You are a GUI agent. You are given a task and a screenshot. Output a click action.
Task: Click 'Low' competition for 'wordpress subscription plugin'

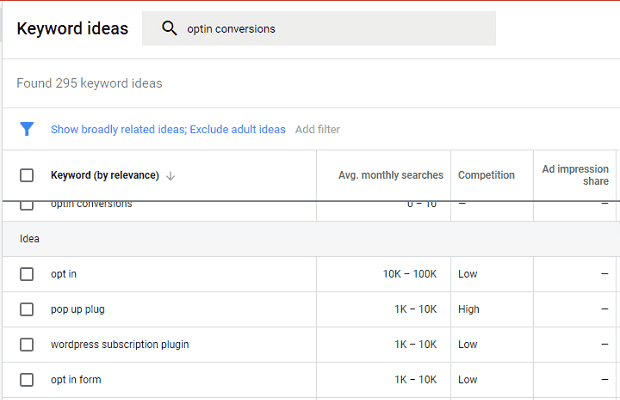point(468,344)
